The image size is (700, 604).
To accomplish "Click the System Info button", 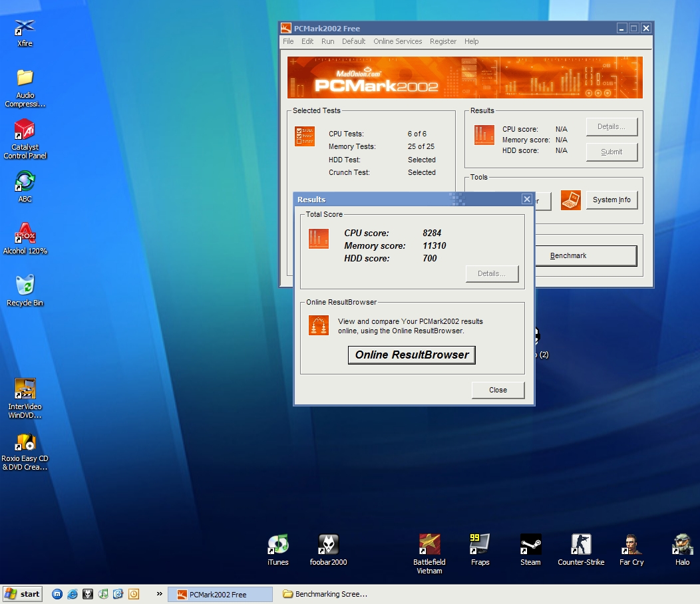I will coord(612,200).
